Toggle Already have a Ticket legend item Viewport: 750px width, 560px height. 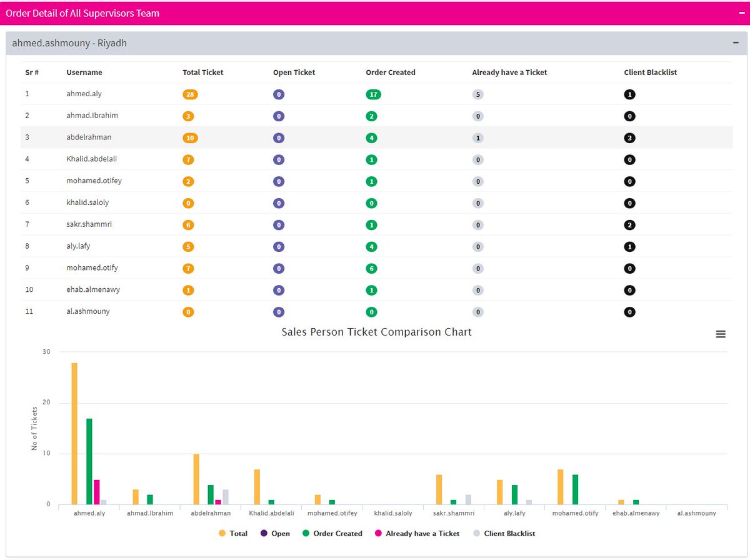(417, 534)
